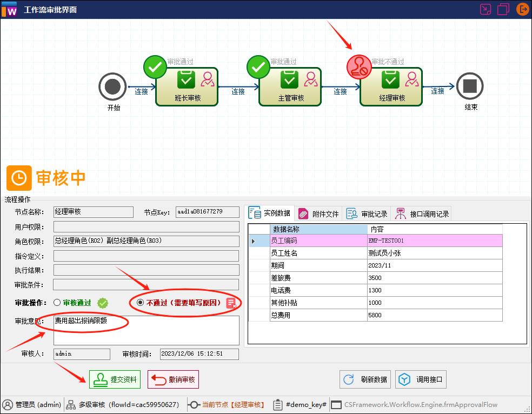The height and width of the screenshot is (414, 532).
Task: Click inside the 审批意见 text area
Action: pos(146,330)
